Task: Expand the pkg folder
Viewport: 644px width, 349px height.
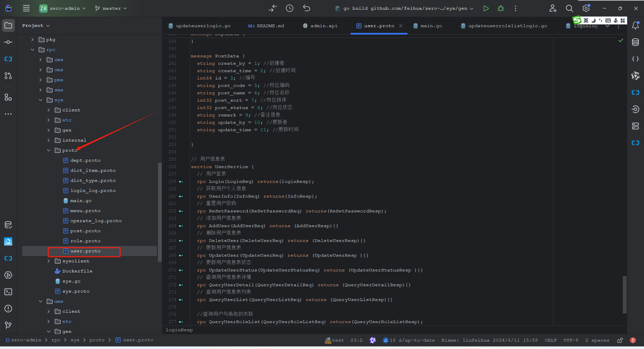Action: coord(33,40)
